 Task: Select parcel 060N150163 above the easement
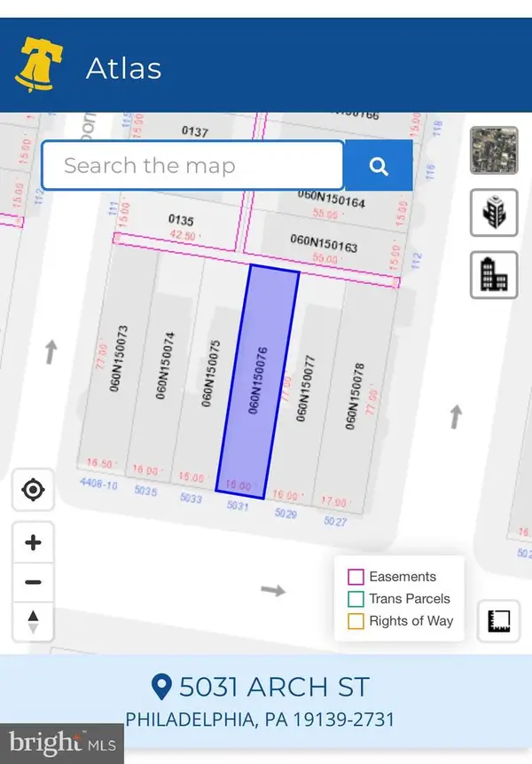pyautogui.click(x=324, y=241)
